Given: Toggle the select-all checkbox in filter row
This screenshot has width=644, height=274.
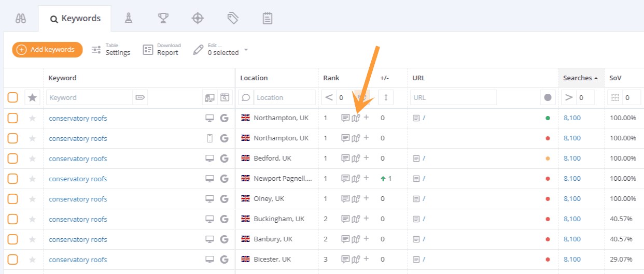Looking at the screenshot, I should click(13, 97).
